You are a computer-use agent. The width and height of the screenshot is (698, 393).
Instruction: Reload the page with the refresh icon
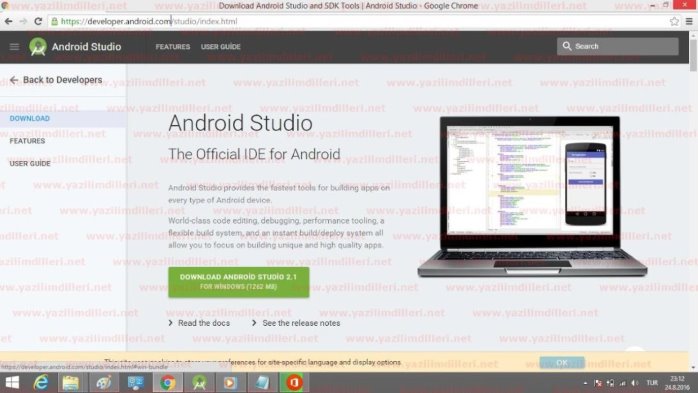click(38, 21)
